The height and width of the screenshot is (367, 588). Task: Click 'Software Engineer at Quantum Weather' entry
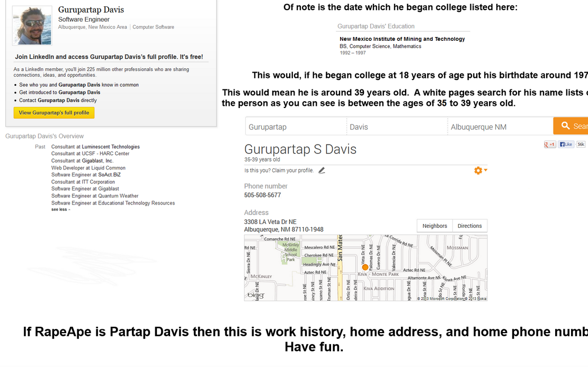point(95,196)
